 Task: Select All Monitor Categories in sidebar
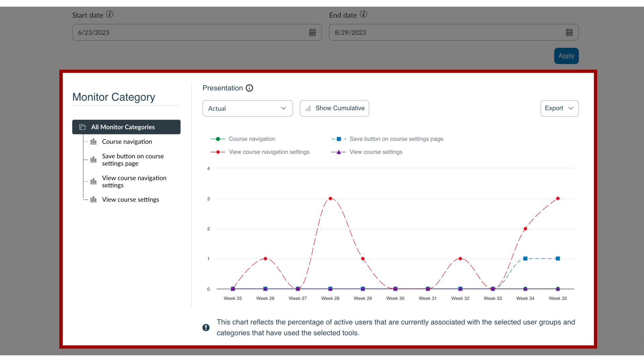(126, 127)
